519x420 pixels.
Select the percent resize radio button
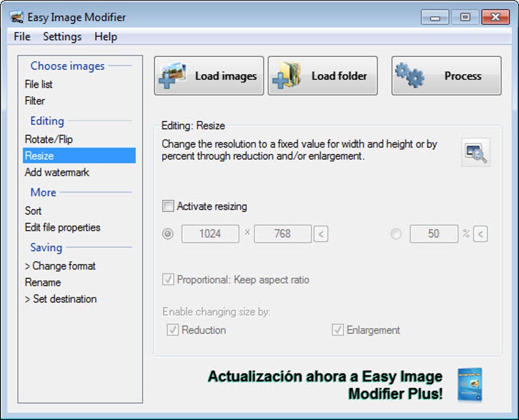(396, 234)
